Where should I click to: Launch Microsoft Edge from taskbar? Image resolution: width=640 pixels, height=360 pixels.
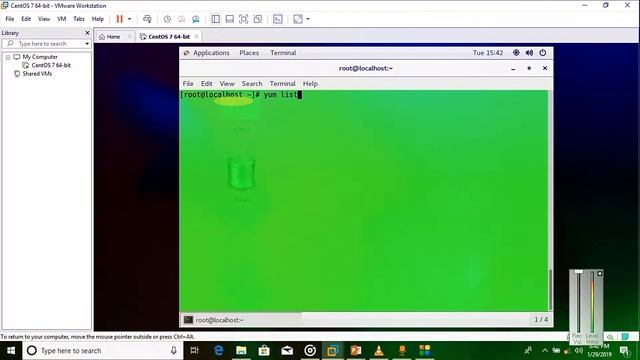click(x=218, y=351)
